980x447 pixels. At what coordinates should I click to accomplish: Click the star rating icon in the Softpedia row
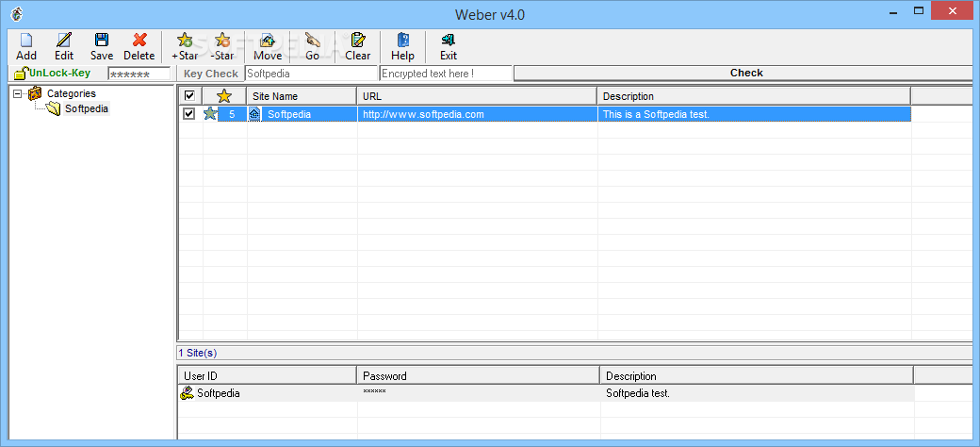click(210, 114)
